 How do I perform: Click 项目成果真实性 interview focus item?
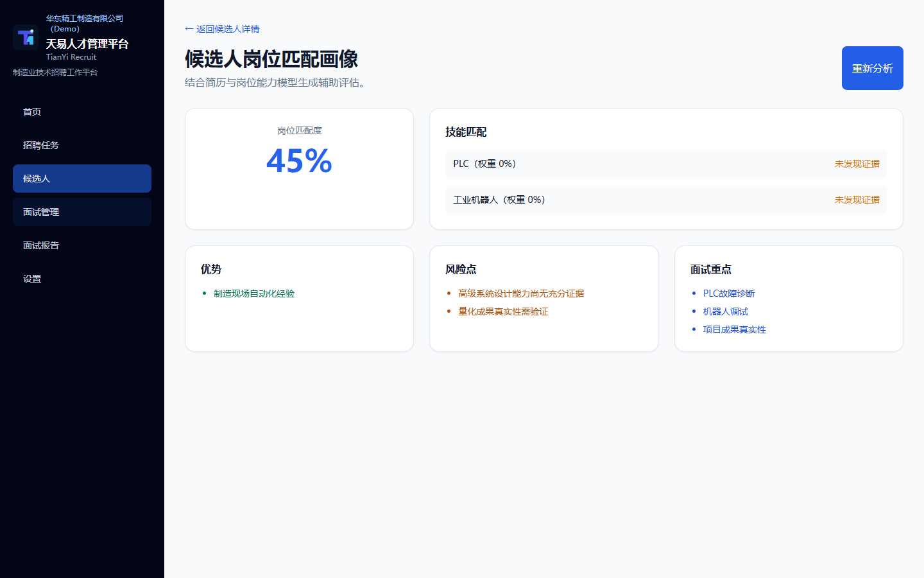point(735,329)
